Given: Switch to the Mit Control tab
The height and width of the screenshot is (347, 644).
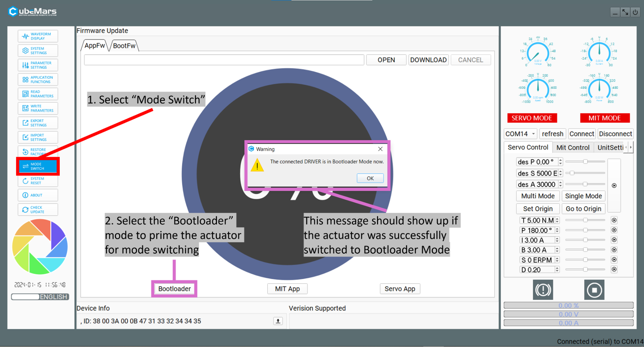Looking at the screenshot, I should point(573,148).
